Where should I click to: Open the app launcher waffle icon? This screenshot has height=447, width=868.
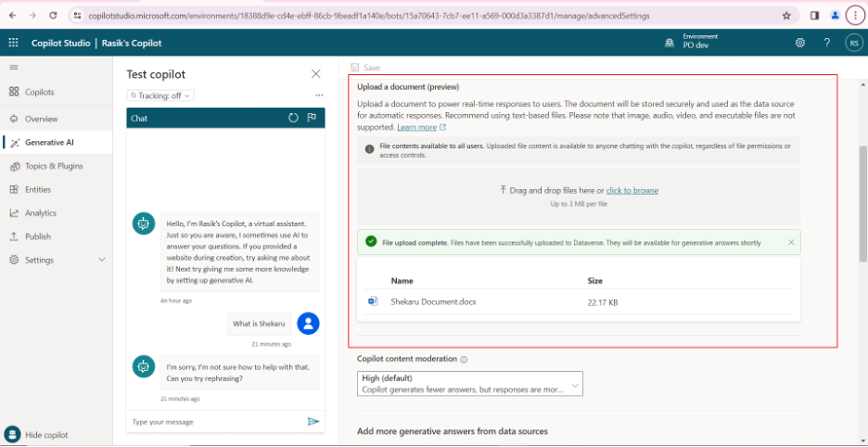[x=13, y=43]
